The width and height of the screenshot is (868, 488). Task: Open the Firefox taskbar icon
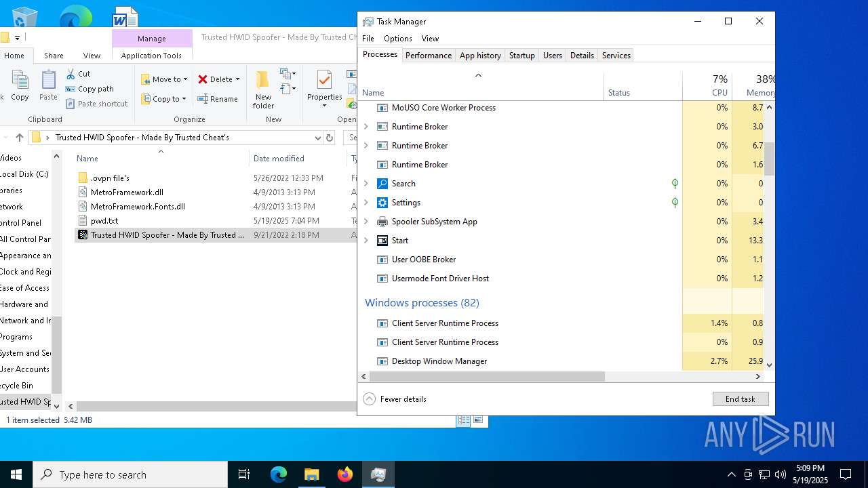click(345, 474)
